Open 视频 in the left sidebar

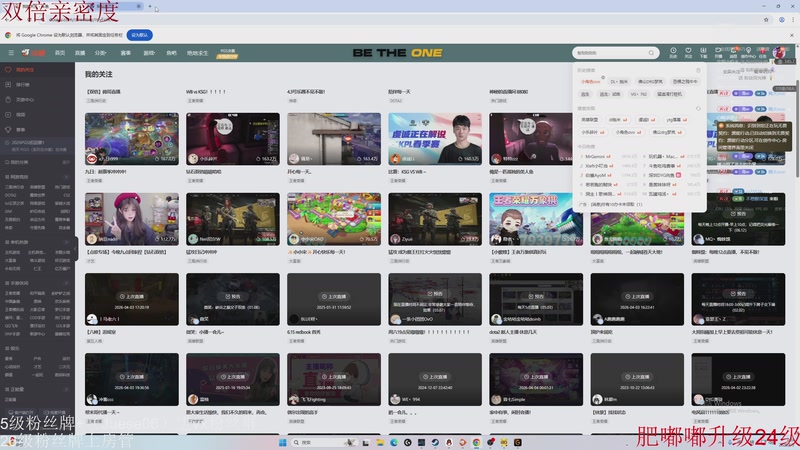[x=37, y=115]
